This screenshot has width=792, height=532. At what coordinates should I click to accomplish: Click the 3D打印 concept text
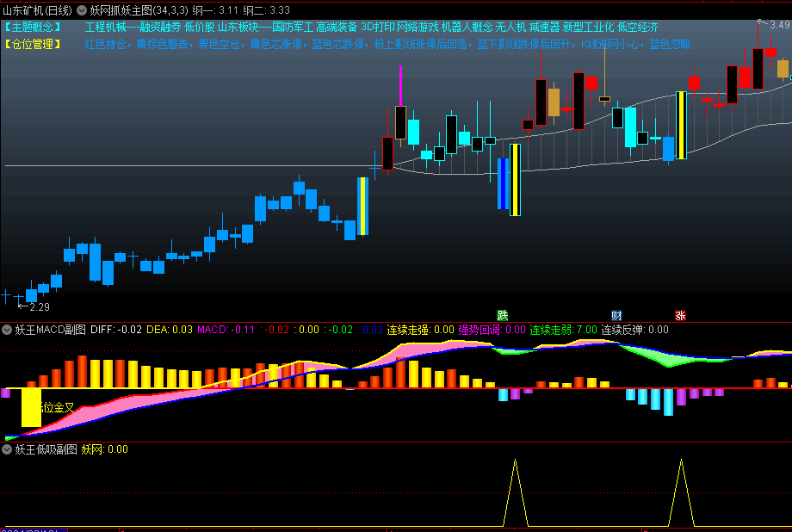pyautogui.click(x=377, y=28)
